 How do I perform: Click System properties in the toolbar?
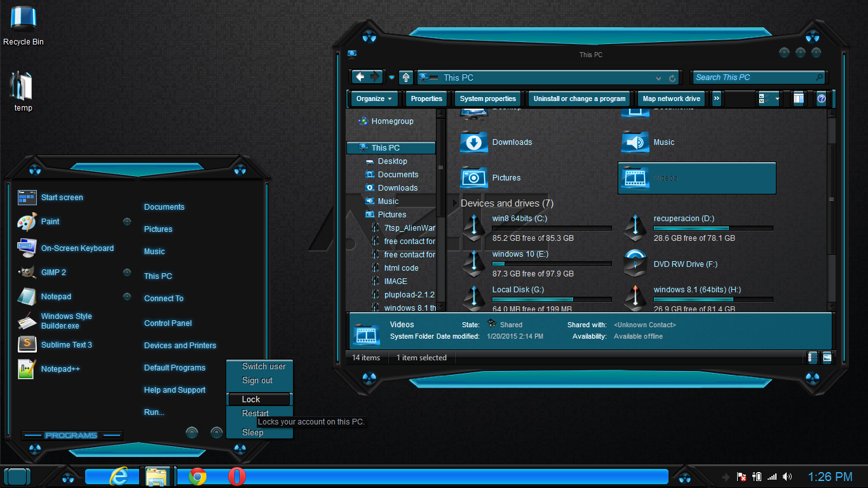(x=488, y=98)
